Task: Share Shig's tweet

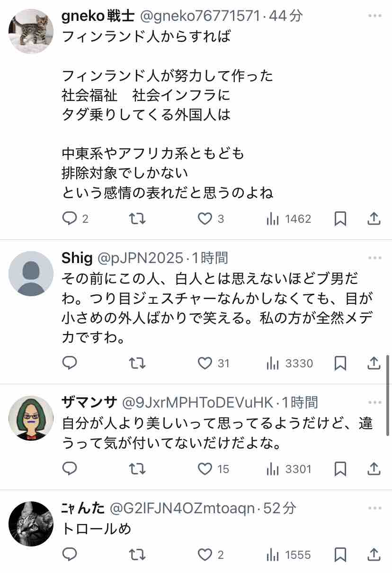Action: coord(374,363)
